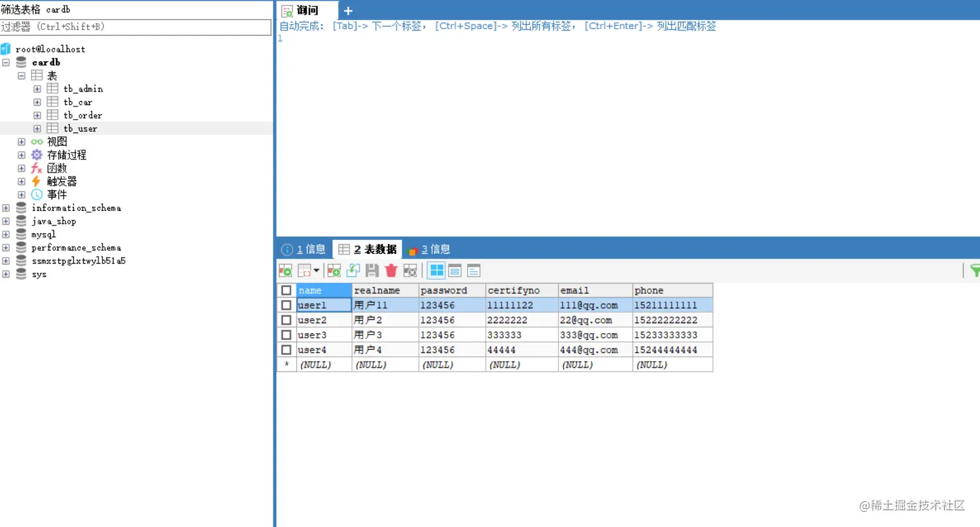The width and height of the screenshot is (980, 527).
Task: Click the root@localhost server icon
Action: pos(6,49)
